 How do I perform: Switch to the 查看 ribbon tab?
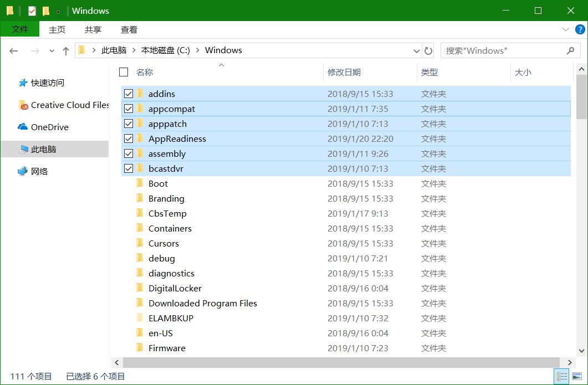[129, 29]
